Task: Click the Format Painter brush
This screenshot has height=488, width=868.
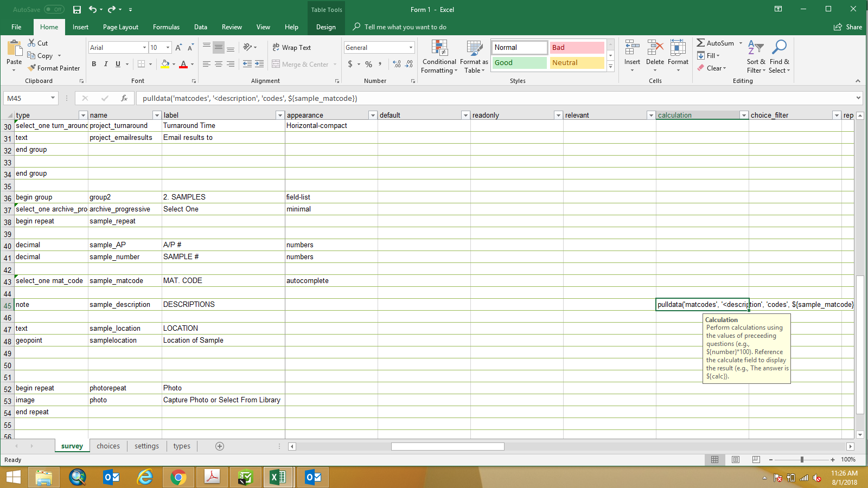Action: click(54, 68)
